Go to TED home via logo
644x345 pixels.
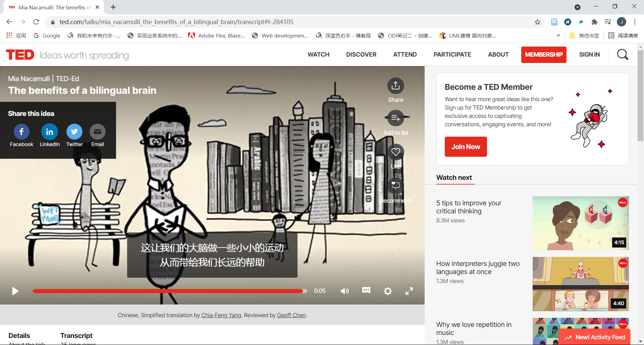coord(20,55)
